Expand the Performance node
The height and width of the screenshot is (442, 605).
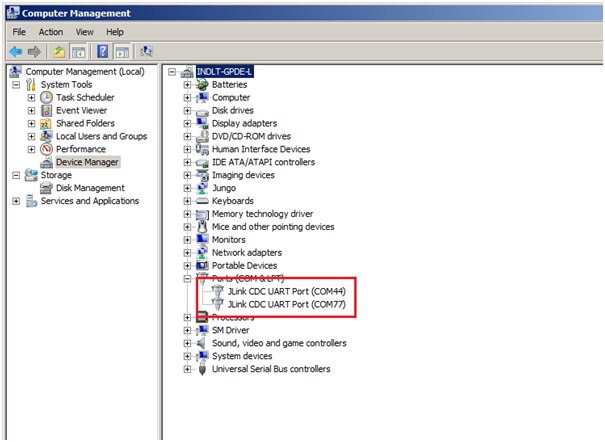pyautogui.click(x=31, y=149)
